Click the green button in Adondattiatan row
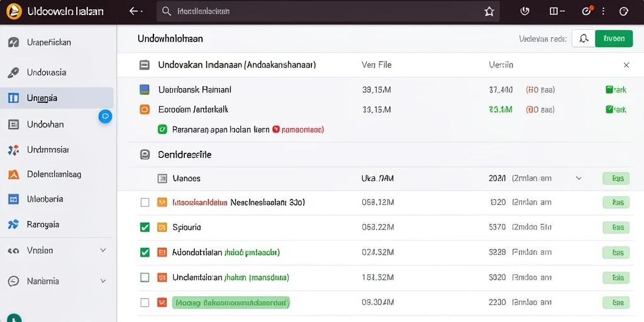Image resolution: width=644 pixels, height=322 pixels. tap(616, 252)
